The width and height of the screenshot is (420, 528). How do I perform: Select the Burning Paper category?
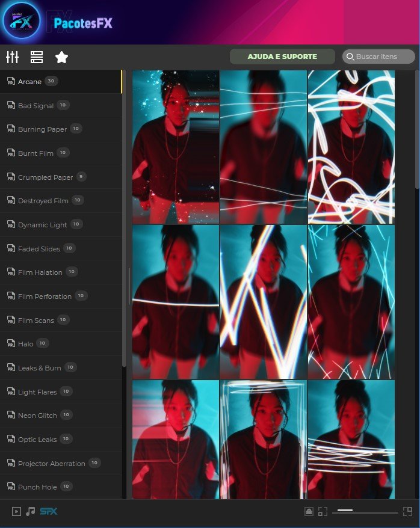[42, 129]
